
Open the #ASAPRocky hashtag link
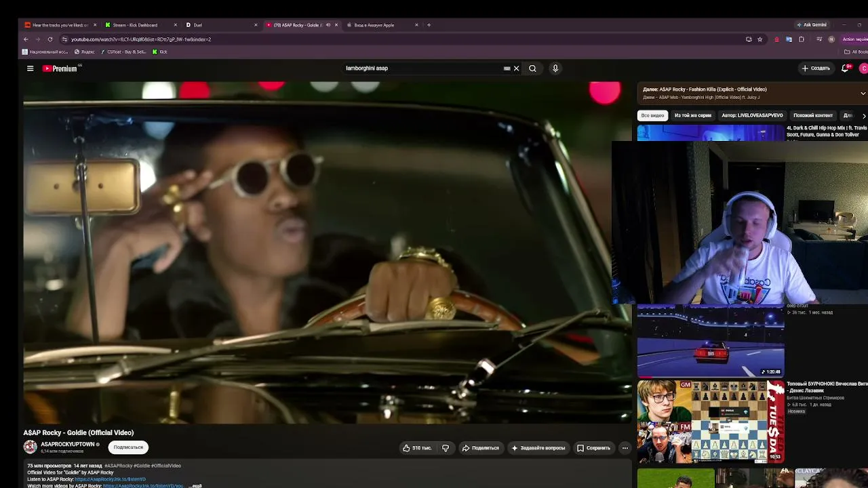point(118,466)
